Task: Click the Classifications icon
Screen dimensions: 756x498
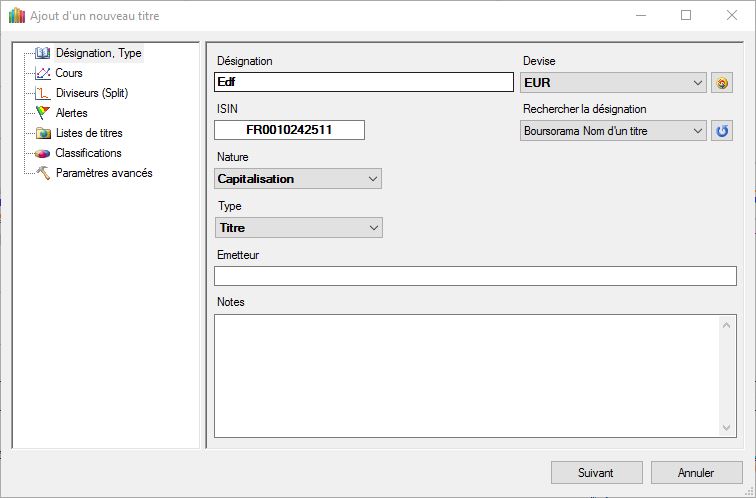Action: click(x=42, y=153)
